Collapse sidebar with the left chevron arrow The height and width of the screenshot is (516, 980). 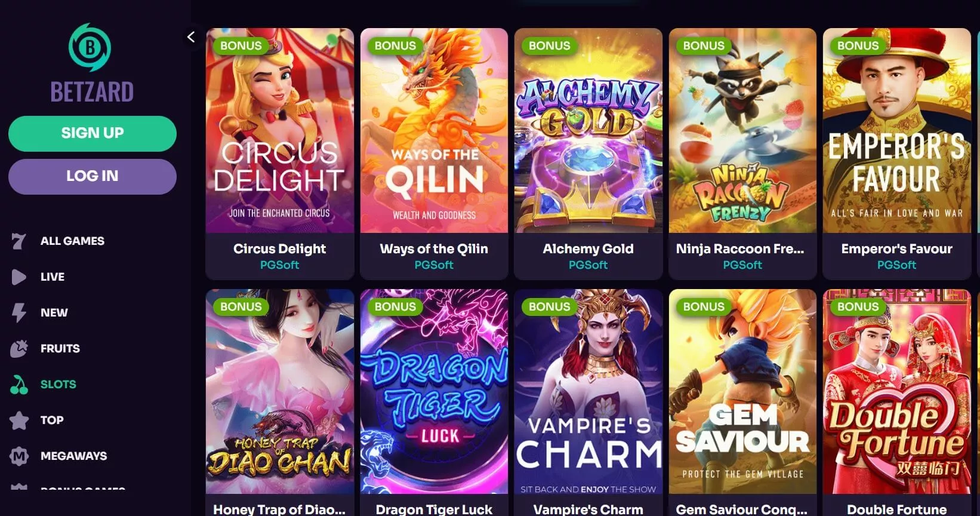click(x=191, y=37)
